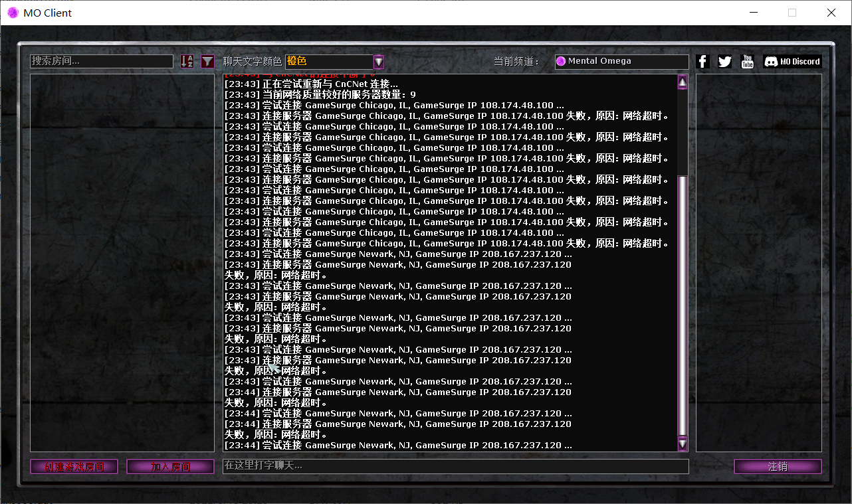
Task: Minimize the MO Client window
Action: [754, 13]
